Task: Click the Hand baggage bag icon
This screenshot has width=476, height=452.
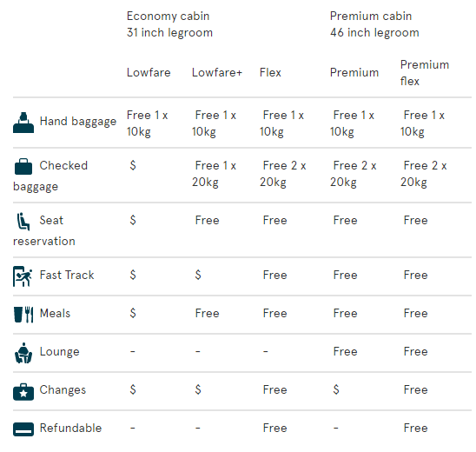Action: [x=23, y=123]
